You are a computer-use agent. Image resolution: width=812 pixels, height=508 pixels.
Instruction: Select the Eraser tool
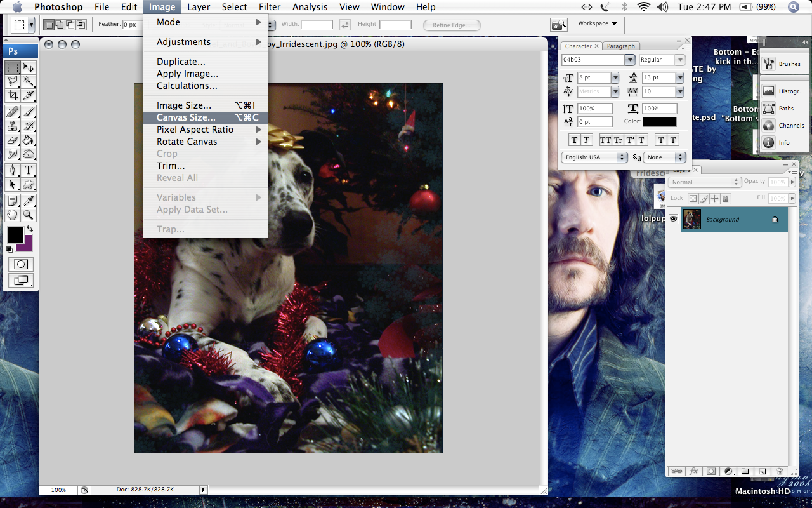(x=13, y=140)
